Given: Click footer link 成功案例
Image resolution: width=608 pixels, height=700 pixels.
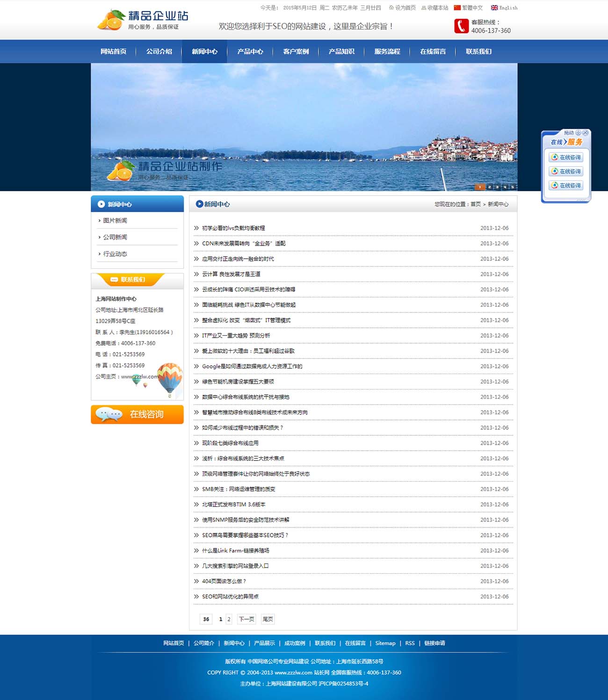Looking at the screenshot, I should [x=295, y=643].
